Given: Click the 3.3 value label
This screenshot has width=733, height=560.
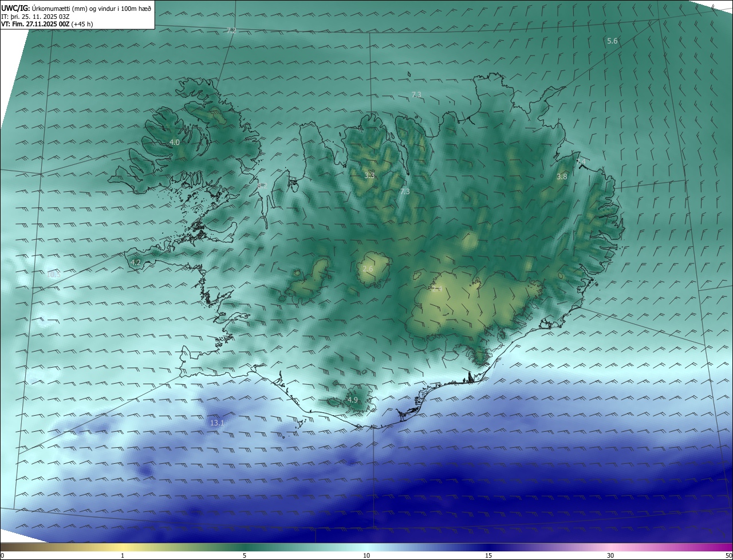Looking at the screenshot, I should pos(369,175).
